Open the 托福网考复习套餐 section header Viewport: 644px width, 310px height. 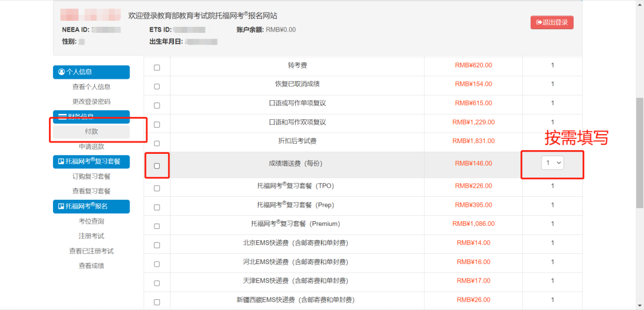[91, 162]
